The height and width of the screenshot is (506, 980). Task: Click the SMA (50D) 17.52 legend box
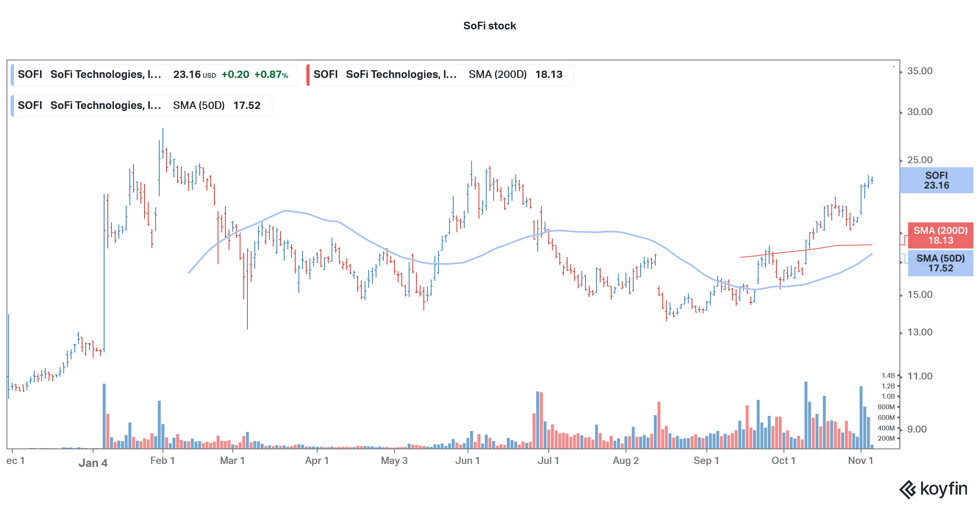pyautogui.click(x=141, y=106)
